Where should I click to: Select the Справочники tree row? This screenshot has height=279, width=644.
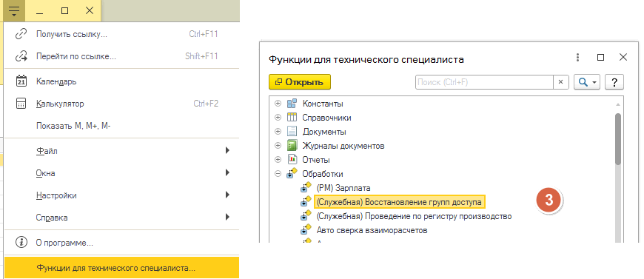click(441, 118)
